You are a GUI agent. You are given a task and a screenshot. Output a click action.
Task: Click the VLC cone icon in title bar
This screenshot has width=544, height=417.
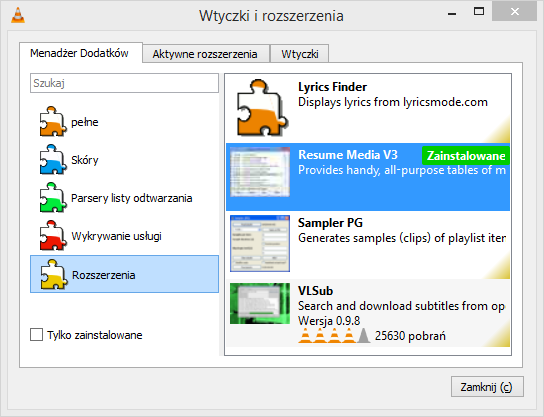click(x=18, y=15)
